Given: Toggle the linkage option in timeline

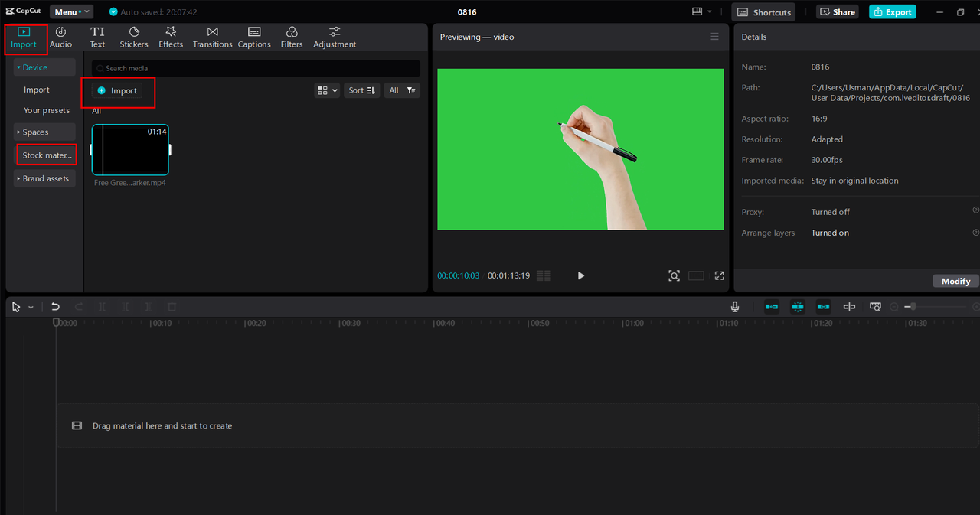Looking at the screenshot, I should point(823,307).
